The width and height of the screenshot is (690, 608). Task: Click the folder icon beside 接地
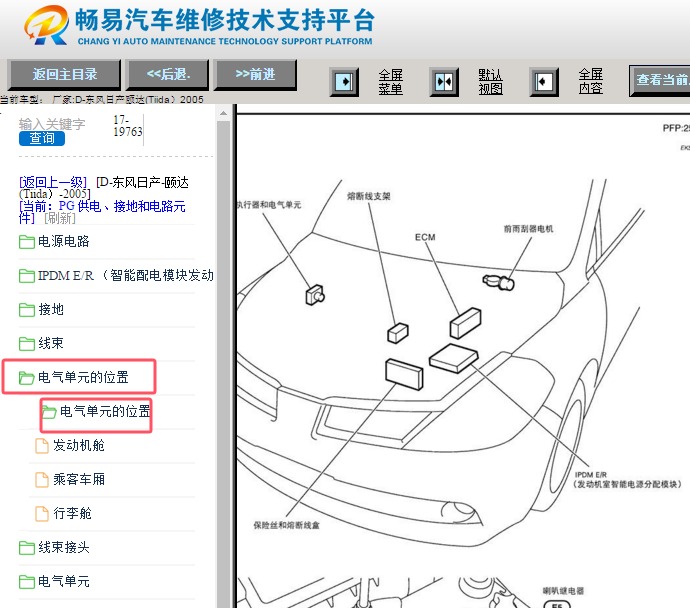click(27, 310)
